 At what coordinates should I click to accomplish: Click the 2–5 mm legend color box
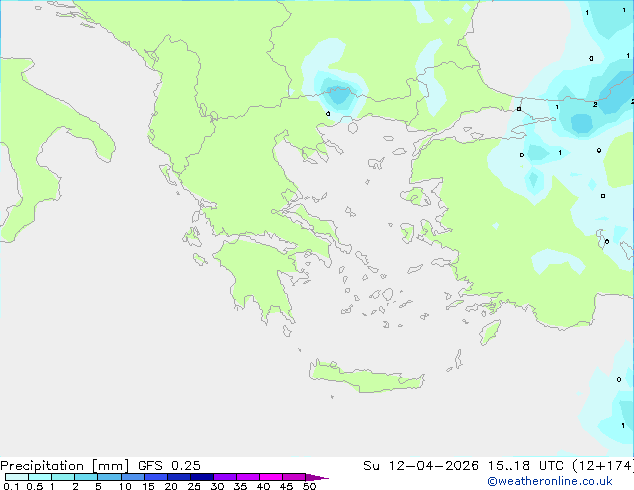click(86, 477)
